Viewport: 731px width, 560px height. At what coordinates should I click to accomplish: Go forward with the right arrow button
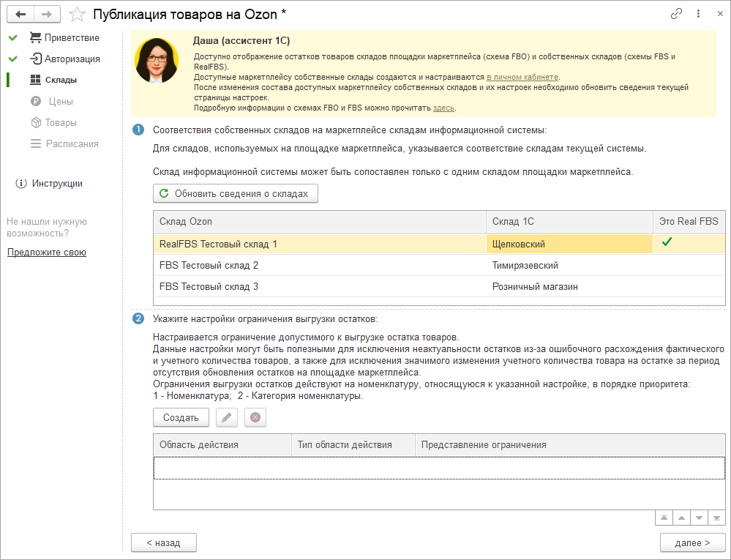click(x=47, y=15)
